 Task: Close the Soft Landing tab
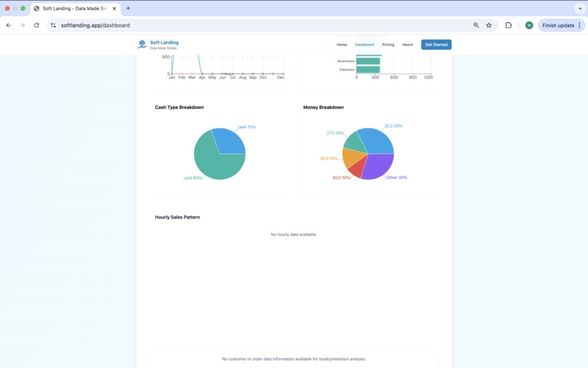coord(115,8)
